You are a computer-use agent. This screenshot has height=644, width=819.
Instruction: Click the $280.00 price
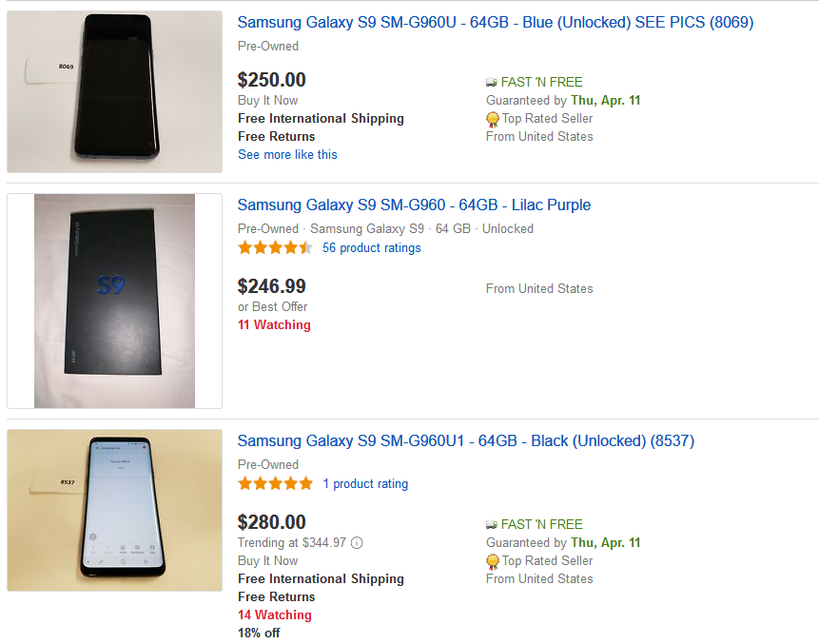[271, 521]
